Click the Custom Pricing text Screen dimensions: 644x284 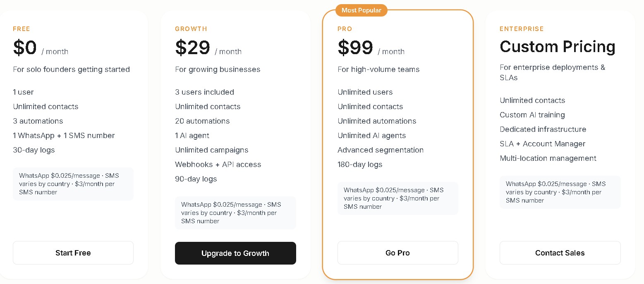tap(557, 47)
